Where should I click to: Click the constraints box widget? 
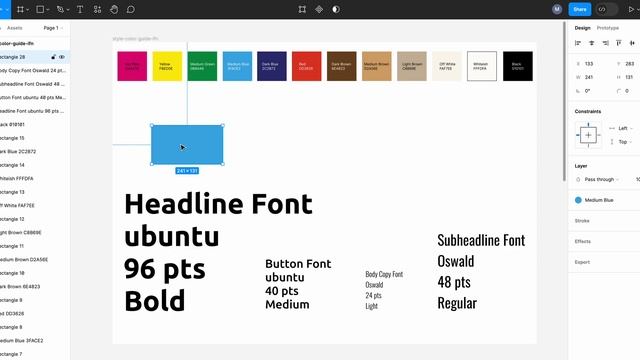pos(588,135)
